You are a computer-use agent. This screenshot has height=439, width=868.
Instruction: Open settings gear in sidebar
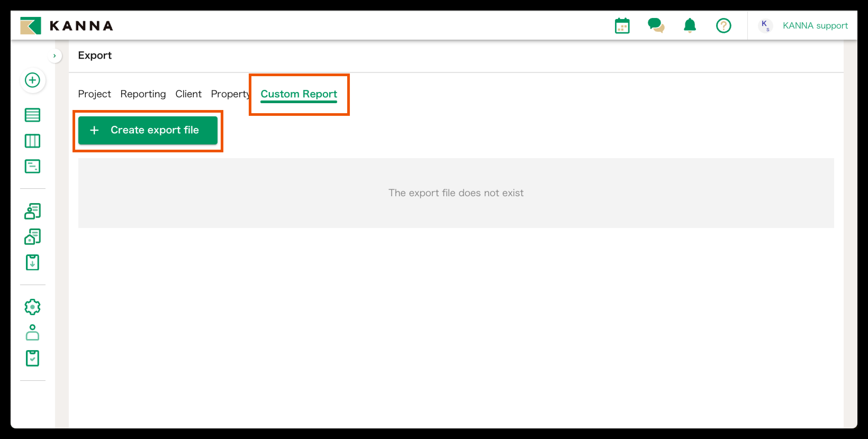click(33, 307)
